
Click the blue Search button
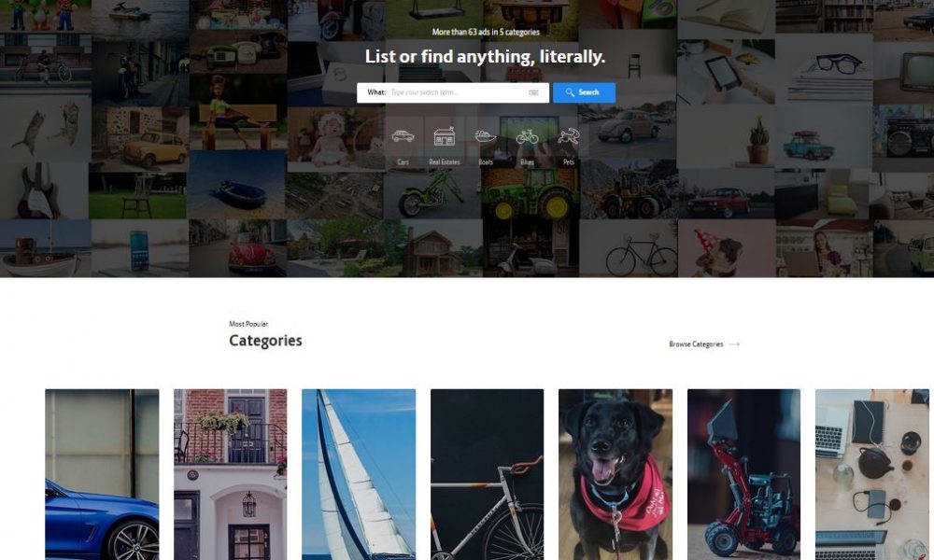(584, 92)
